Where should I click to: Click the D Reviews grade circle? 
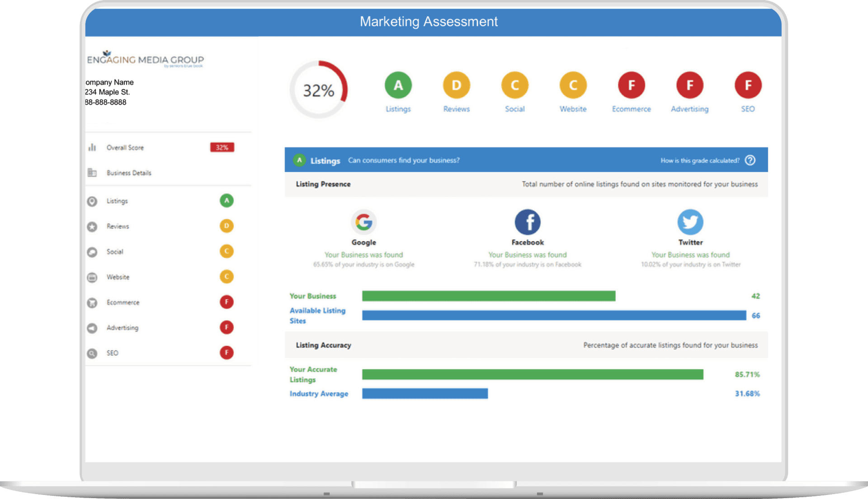click(456, 85)
